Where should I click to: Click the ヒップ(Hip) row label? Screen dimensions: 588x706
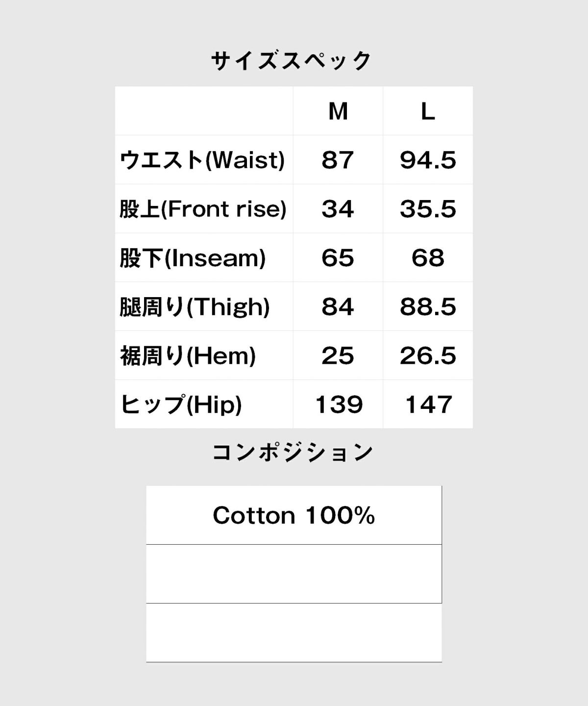point(181,405)
